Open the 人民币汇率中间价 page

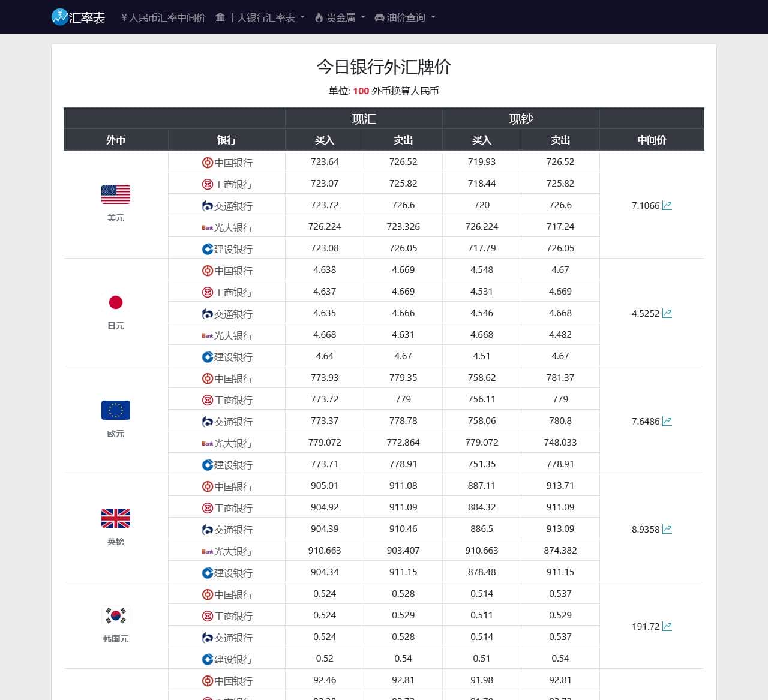pos(163,17)
